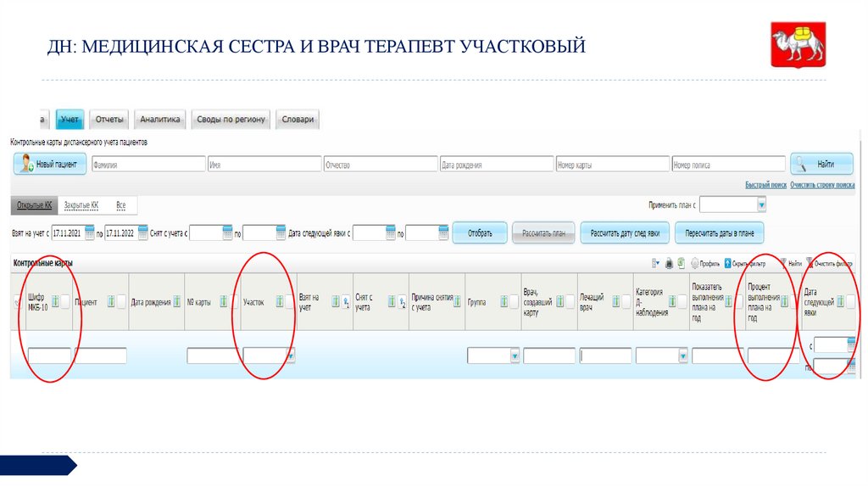Click Очистить фильтр funnel icon
Viewport: 868px width, 487px height.
[810, 263]
